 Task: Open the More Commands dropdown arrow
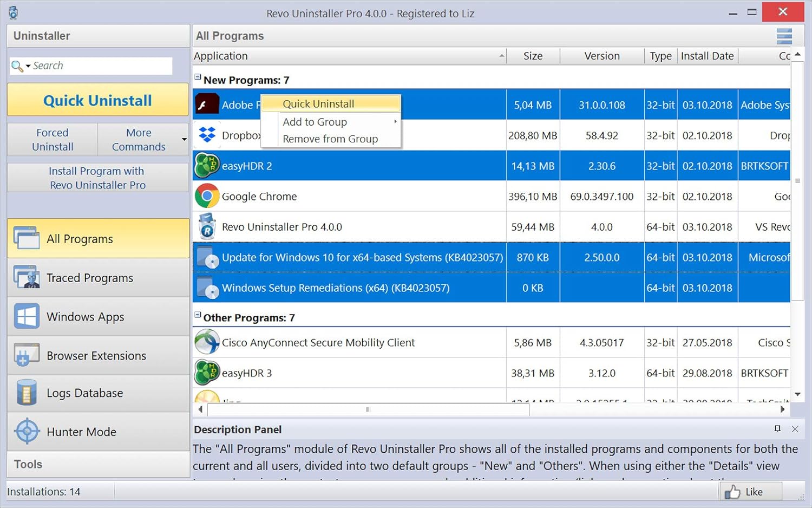[x=184, y=140]
